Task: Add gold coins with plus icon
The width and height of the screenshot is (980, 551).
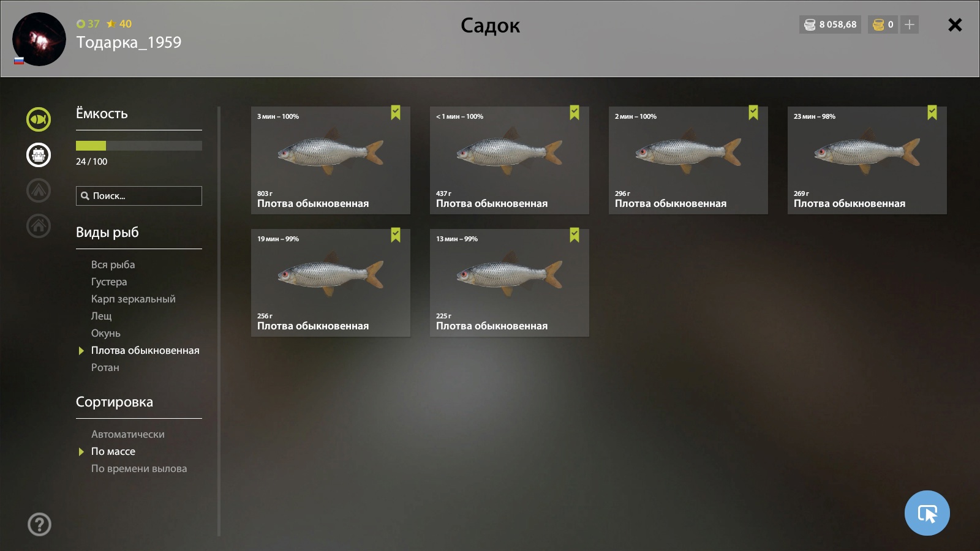Action: tap(910, 24)
